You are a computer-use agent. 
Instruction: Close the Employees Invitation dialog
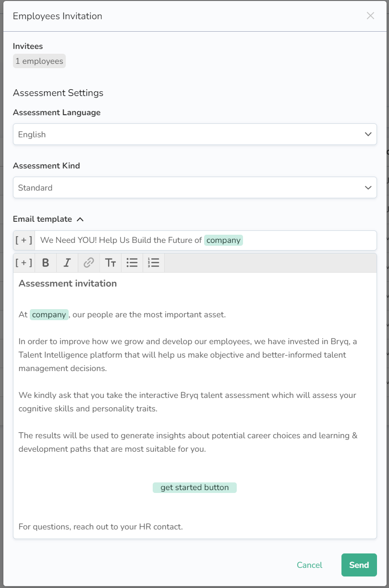(370, 16)
